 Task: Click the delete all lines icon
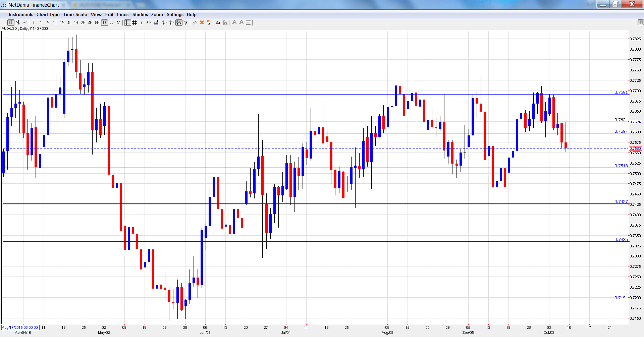point(209,23)
